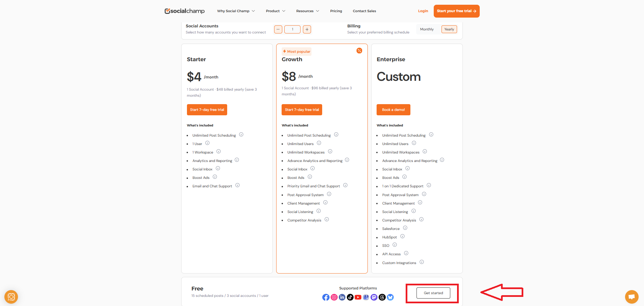The width and height of the screenshot is (644, 306).
Task: Switch billing to Yearly
Action: (449, 29)
